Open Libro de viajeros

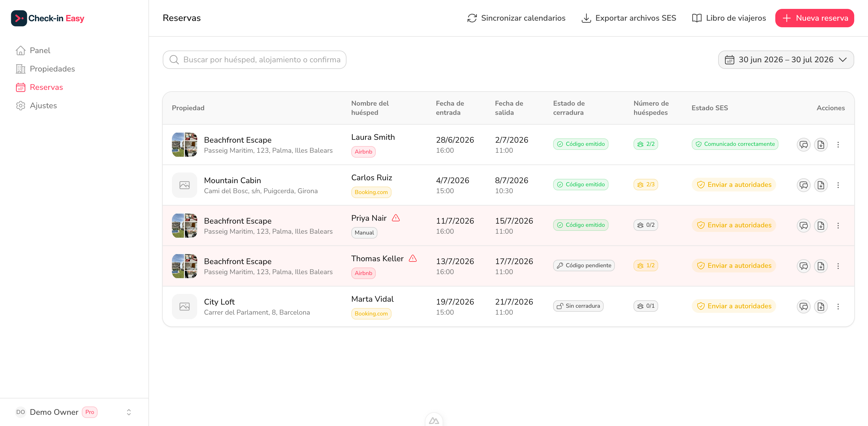point(729,18)
